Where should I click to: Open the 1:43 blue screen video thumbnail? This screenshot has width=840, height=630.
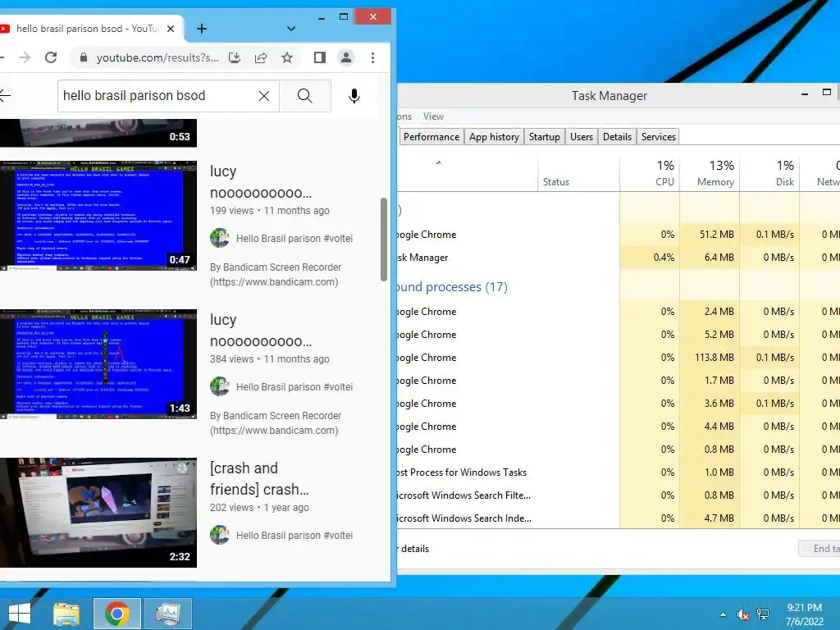point(98,363)
